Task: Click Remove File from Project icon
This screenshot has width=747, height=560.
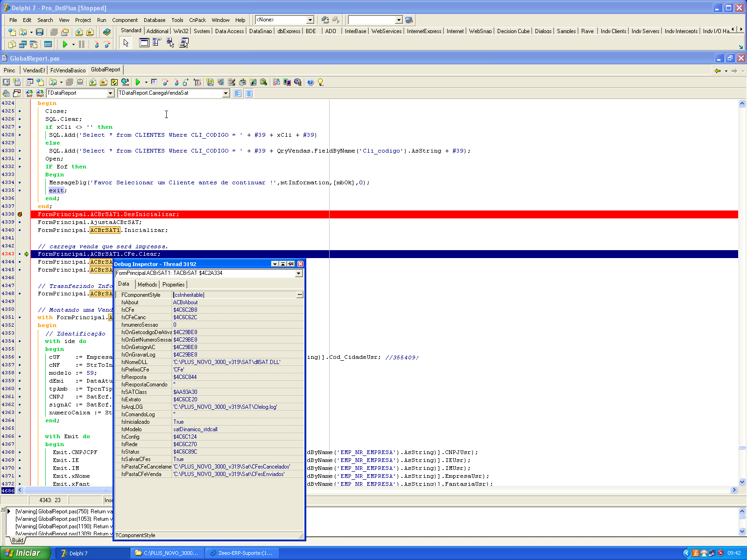Action: click(x=90, y=32)
